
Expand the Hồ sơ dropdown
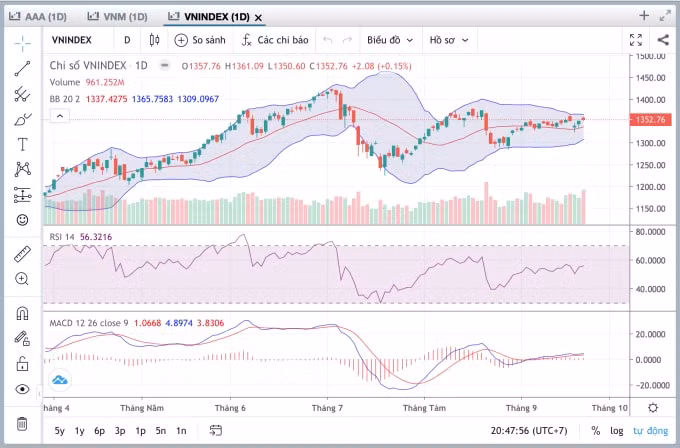(x=449, y=40)
